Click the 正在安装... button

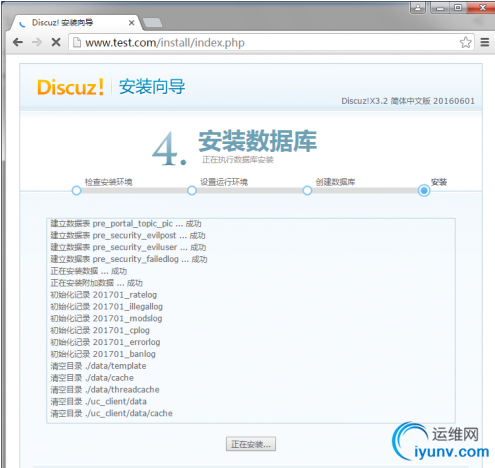coord(251,444)
